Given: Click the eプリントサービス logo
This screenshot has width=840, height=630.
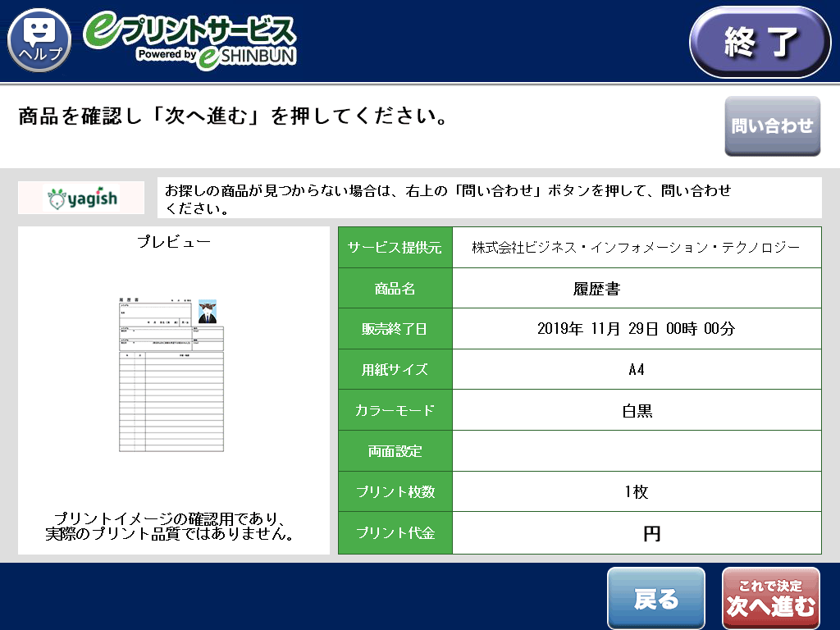Looking at the screenshot, I should pyautogui.click(x=189, y=42).
